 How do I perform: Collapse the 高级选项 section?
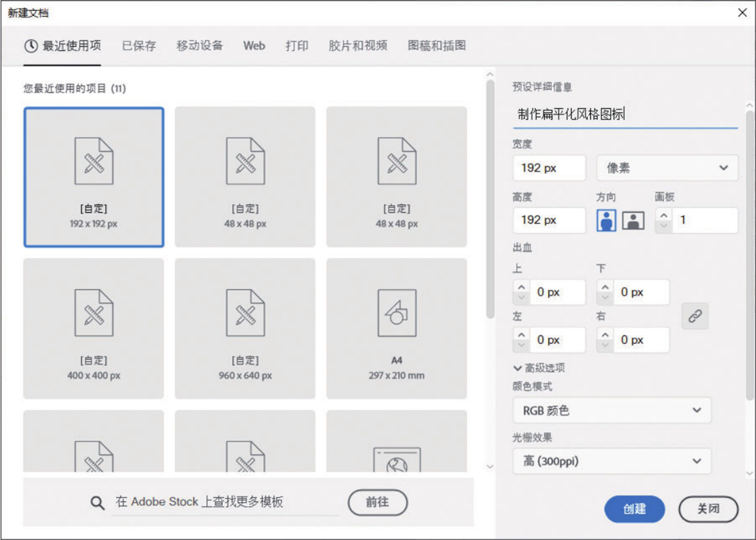pyautogui.click(x=518, y=368)
